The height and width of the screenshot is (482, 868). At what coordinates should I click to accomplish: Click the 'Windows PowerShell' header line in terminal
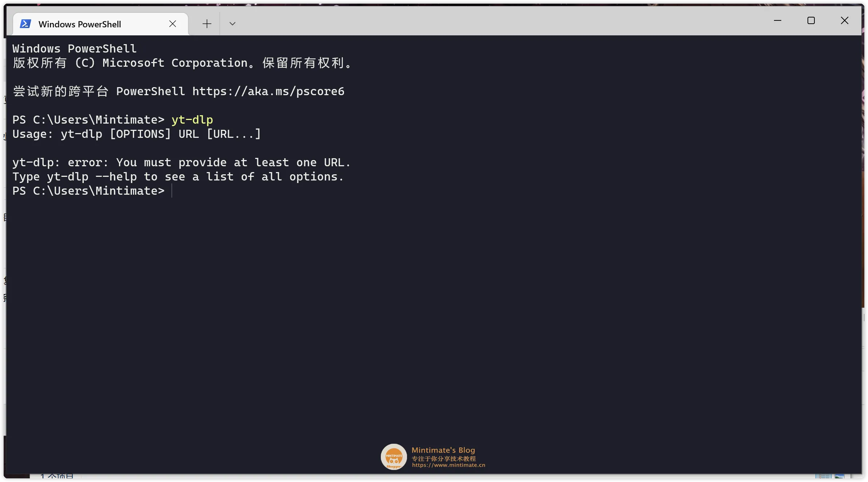click(74, 49)
